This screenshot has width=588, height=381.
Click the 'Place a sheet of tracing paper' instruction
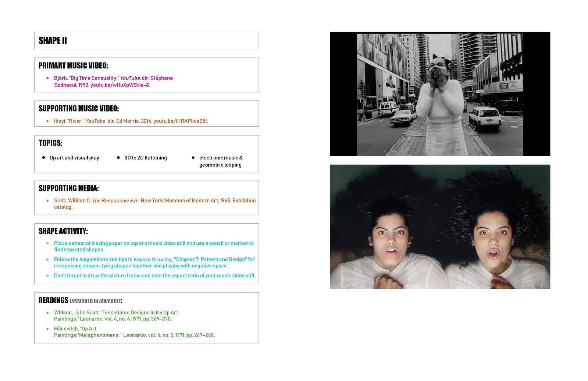[x=154, y=246]
